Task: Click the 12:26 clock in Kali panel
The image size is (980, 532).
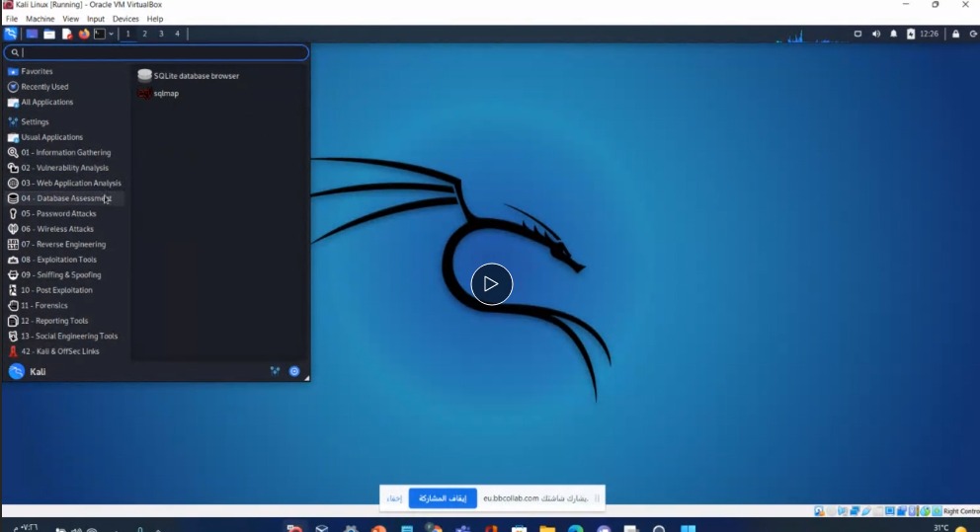Action: (x=929, y=34)
